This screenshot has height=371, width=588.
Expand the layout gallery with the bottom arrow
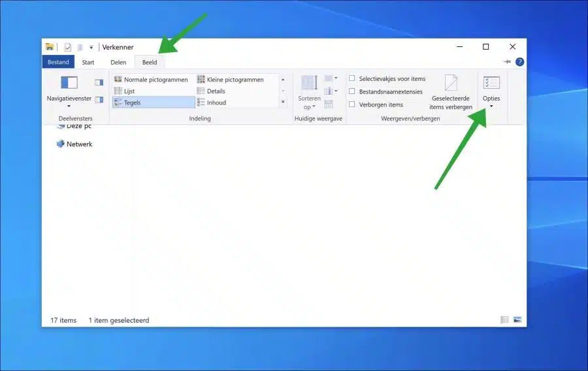click(x=283, y=102)
